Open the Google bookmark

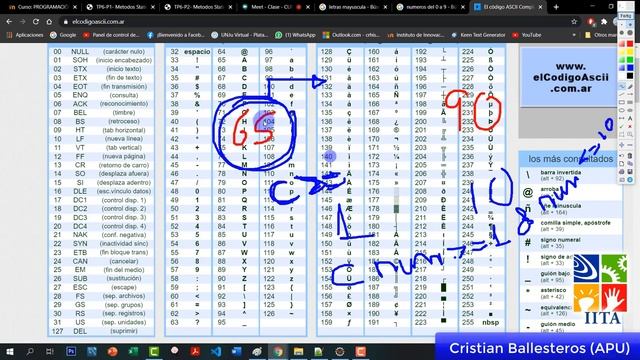pyautogui.click(x=63, y=35)
